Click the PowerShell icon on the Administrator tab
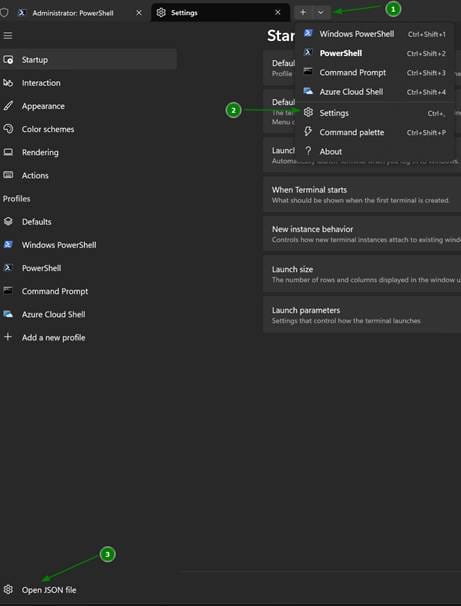 click(x=22, y=13)
